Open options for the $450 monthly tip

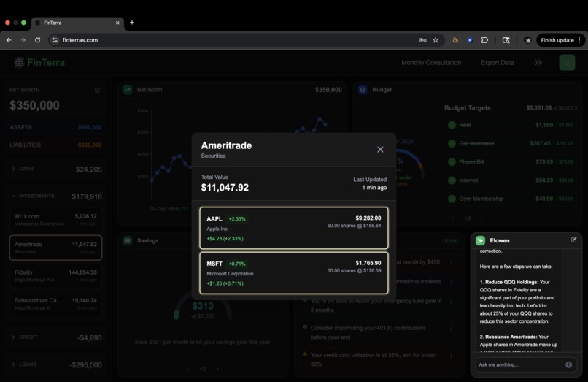tap(451, 262)
